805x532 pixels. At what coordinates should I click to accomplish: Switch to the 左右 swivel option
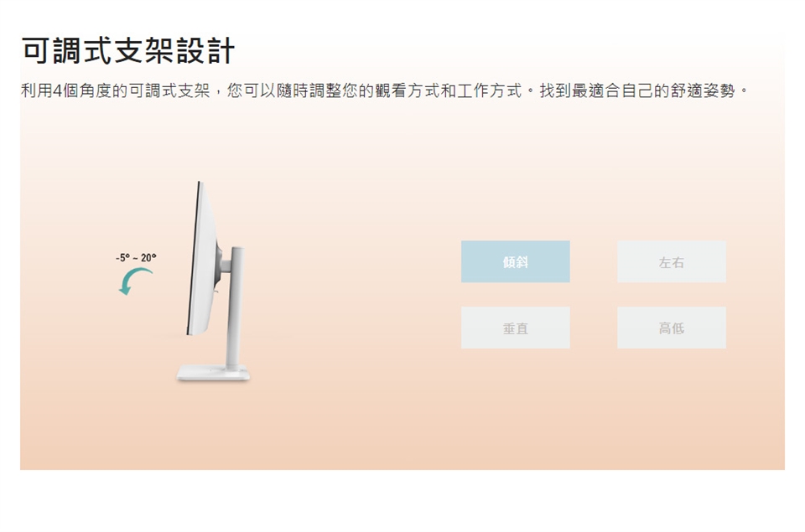(672, 261)
